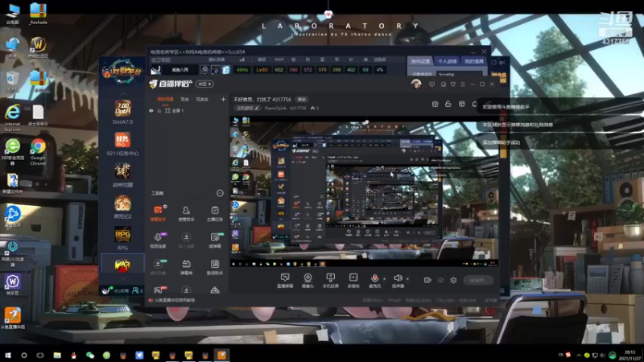The image size is (644, 362).
Task: Add 多媒体 media source
Action: 353,280
